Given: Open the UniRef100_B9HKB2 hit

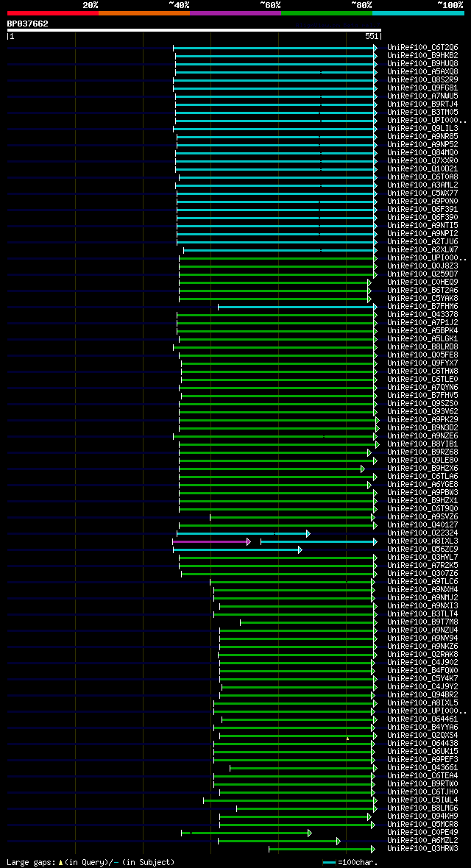Looking at the screenshot, I should coord(422,56).
